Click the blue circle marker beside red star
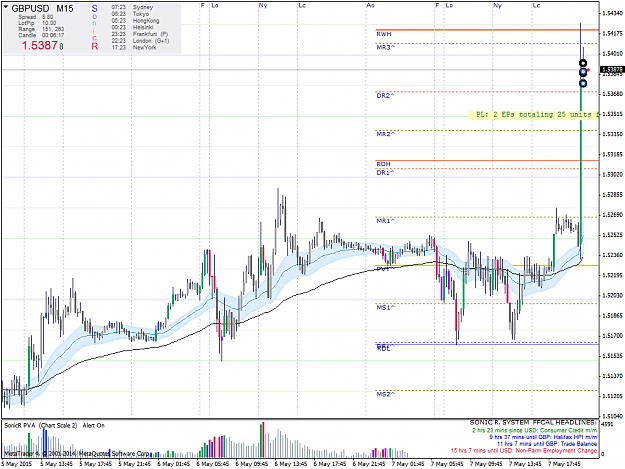Viewport: 625px width, 469px height. pyautogui.click(x=583, y=72)
